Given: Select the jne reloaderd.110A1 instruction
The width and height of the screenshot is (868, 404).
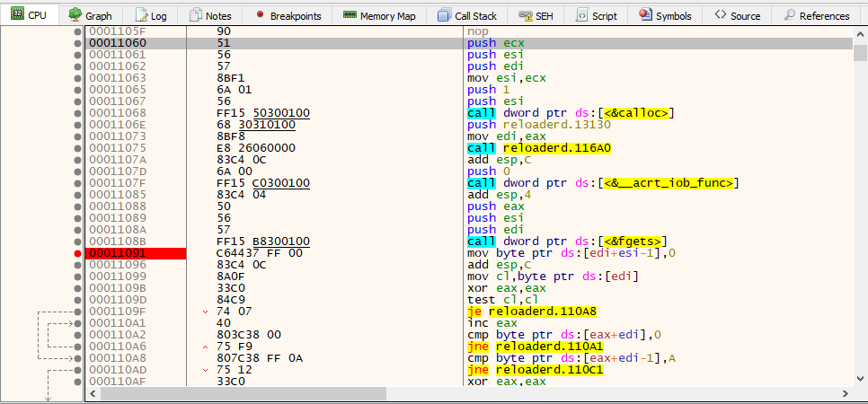Looking at the screenshot, I should (x=536, y=347).
